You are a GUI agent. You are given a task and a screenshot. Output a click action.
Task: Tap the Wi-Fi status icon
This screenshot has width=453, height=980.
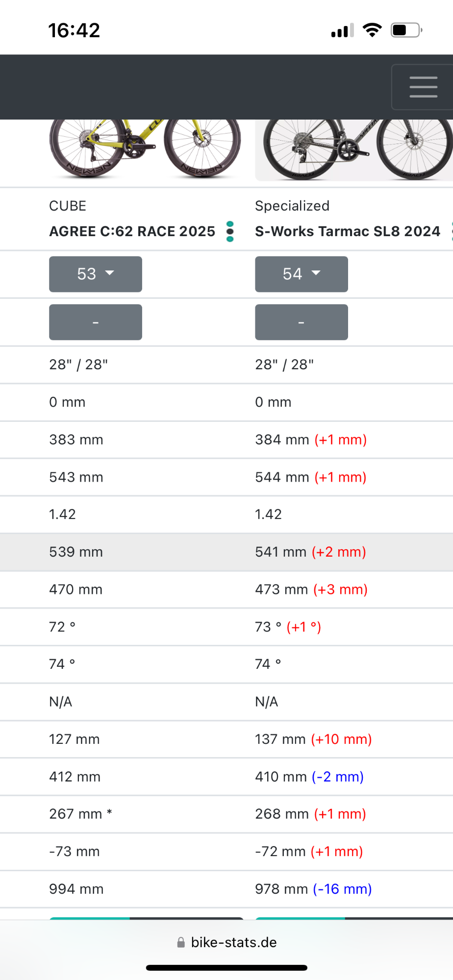click(x=372, y=30)
